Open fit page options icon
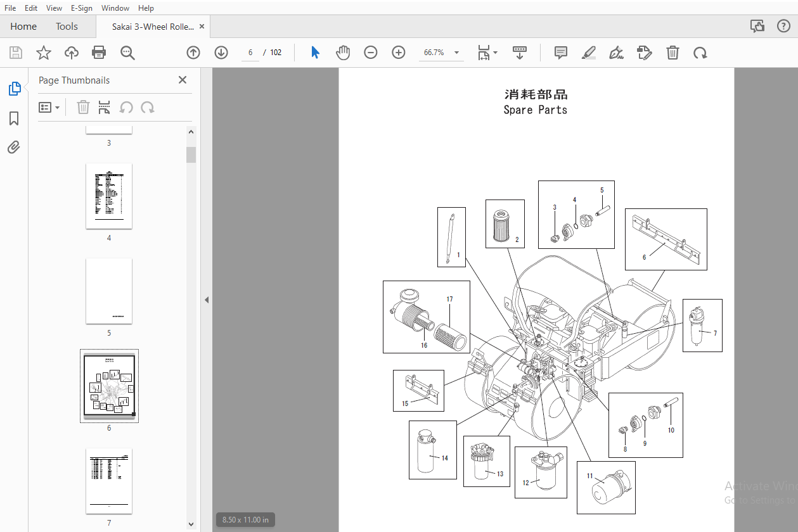798x532 pixels. click(x=487, y=53)
